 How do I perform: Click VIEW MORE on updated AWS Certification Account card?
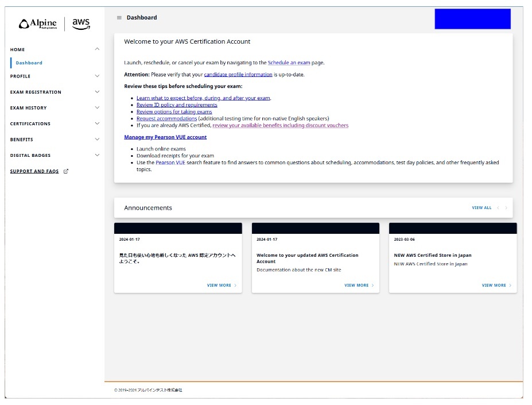359,285
